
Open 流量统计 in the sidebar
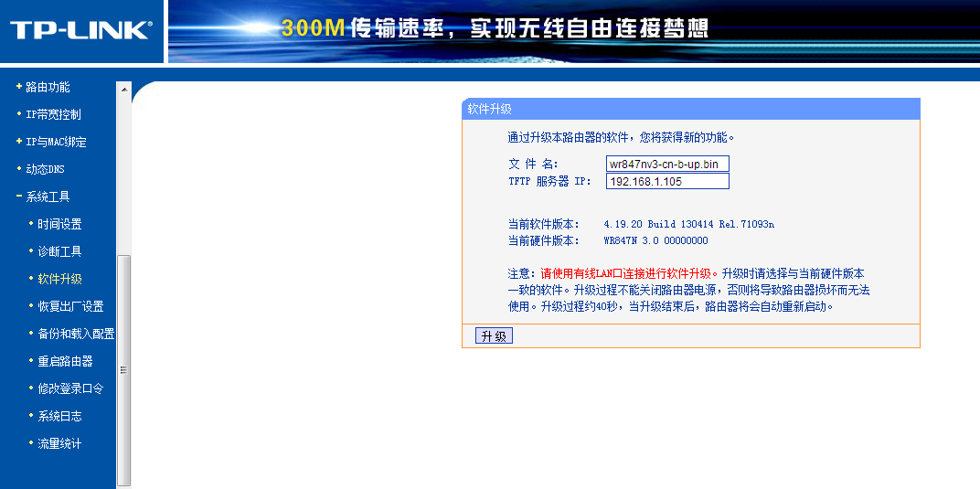pyautogui.click(x=59, y=443)
